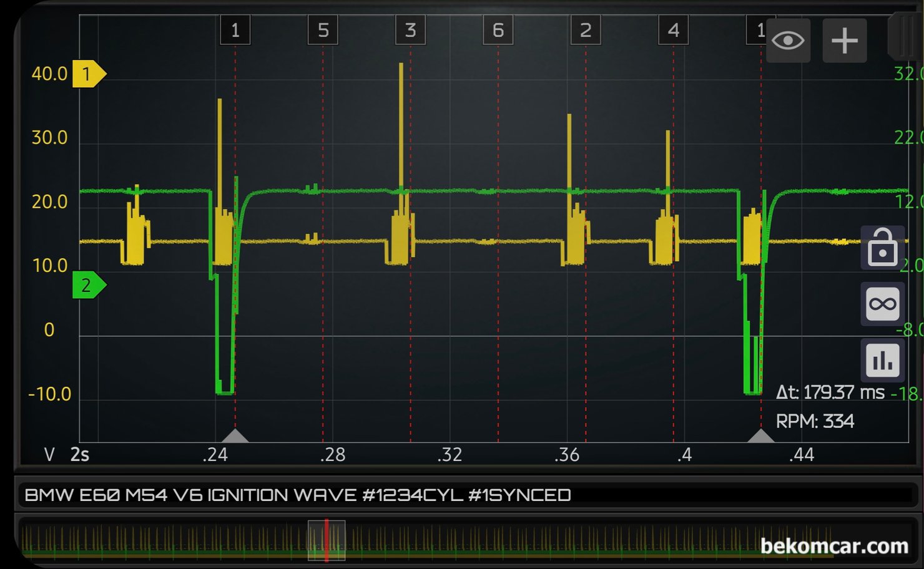Click the cylinder 3 marker box
This screenshot has width=924, height=569.
[x=410, y=31]
